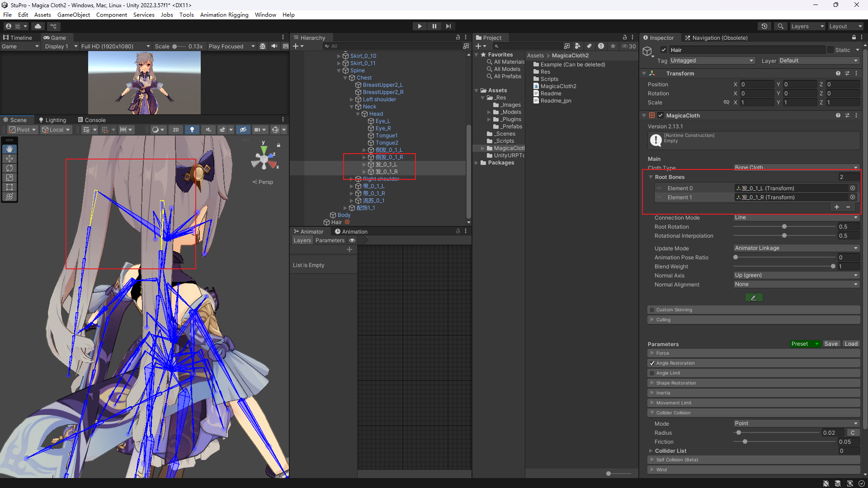Add a Root Bones element with plus
The width and height of the screenshot is (868, 488).
837,207
